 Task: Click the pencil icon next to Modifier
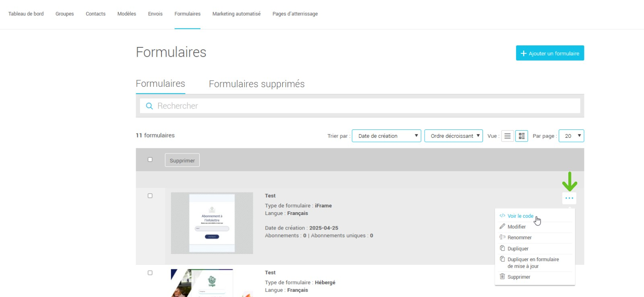[x=502, y=227]
